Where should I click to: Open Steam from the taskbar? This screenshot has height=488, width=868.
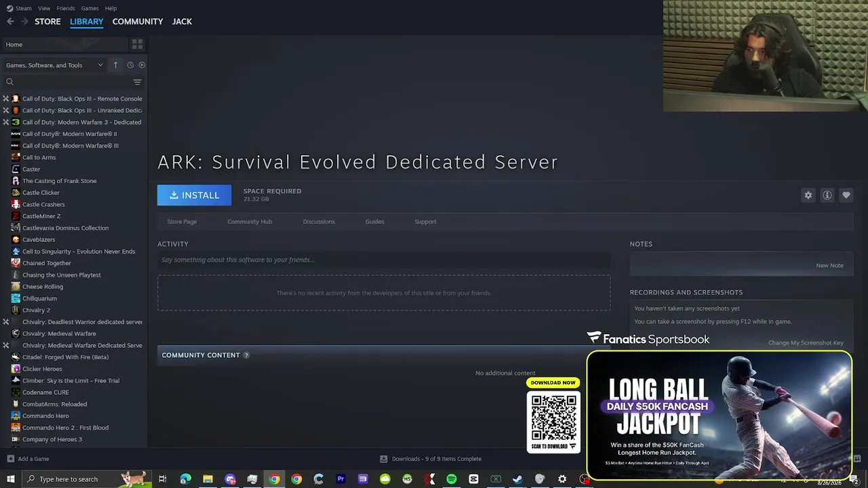tap(517, 479)
